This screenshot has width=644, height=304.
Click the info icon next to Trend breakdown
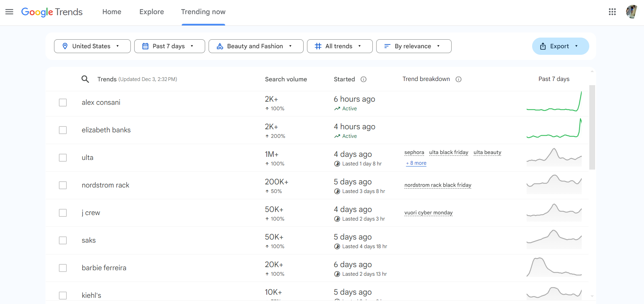click(x=458, y=79)
